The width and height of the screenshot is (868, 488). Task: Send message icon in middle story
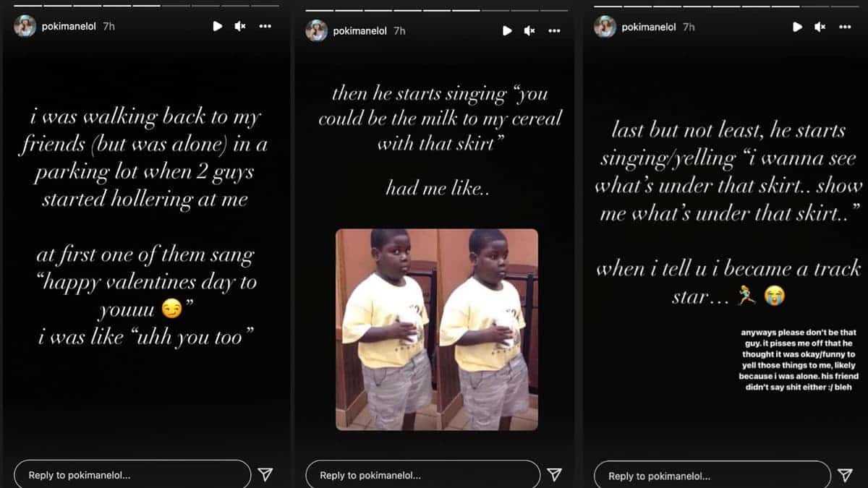point(555,474)
